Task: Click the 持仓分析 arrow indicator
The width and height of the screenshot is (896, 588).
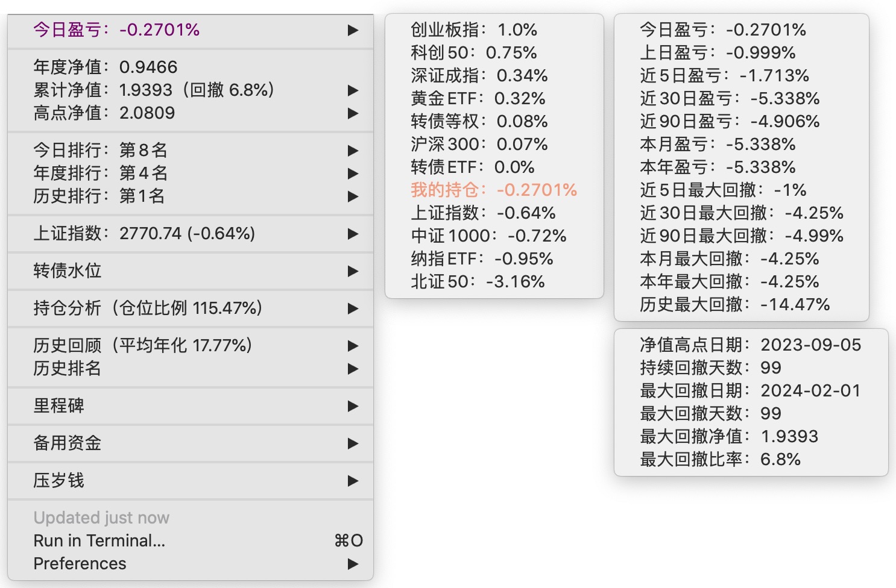Action: [353, 308]
